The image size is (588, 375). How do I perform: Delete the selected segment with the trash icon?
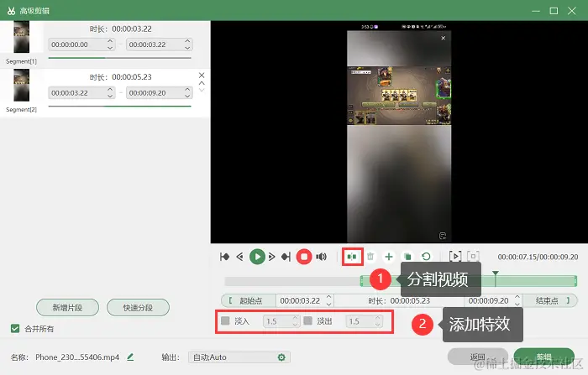[x=370, y=257]
